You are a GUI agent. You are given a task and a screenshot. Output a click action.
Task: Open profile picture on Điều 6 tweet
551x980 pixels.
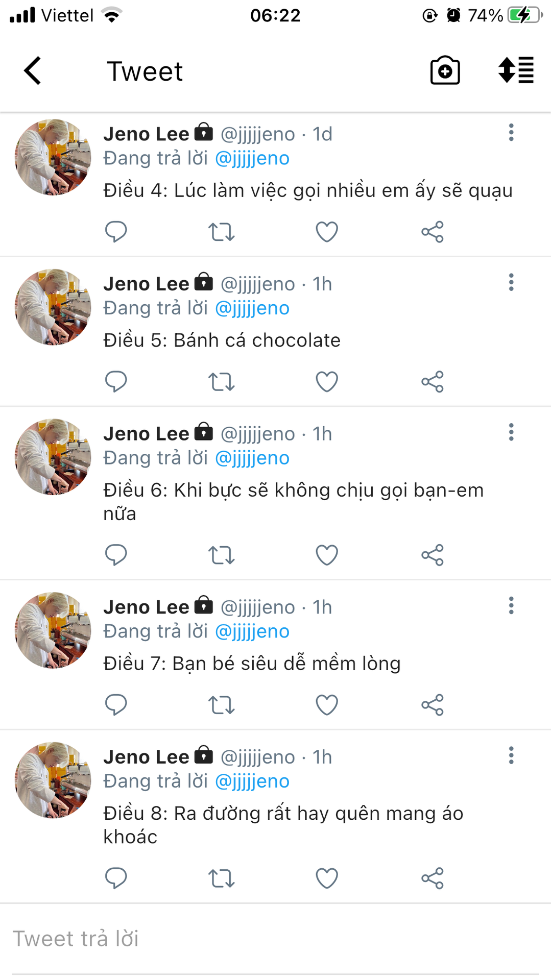pyautogui.click(x=53, y=457)
